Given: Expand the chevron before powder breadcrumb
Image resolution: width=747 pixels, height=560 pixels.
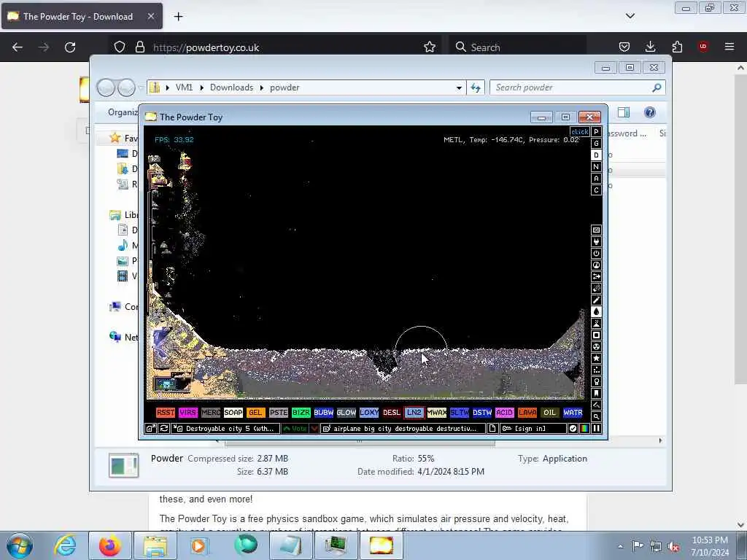Looking at the screenshot, I should point(262,87).
